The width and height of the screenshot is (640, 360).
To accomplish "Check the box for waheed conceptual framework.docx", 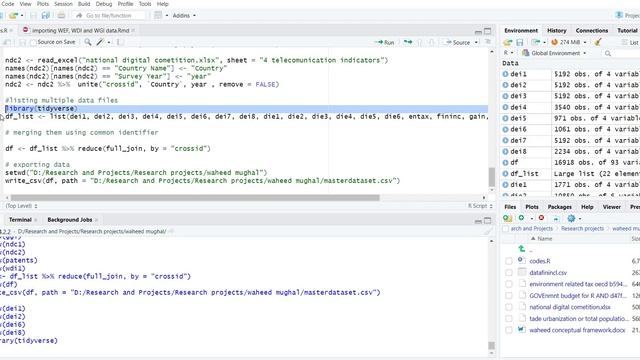I will tap(509, 330).
